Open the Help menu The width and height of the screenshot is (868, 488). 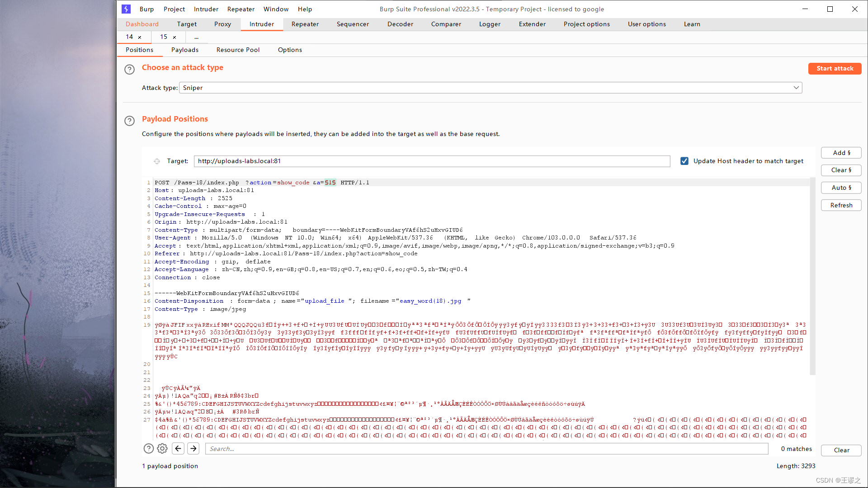pos(305,9)
